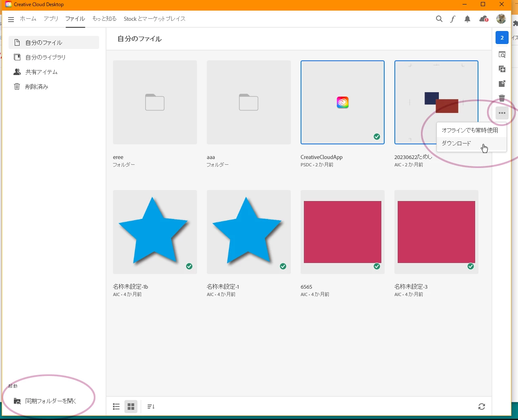
Task: Click the file name 'CreativeCloudApp'
Action: coord(321,157)
